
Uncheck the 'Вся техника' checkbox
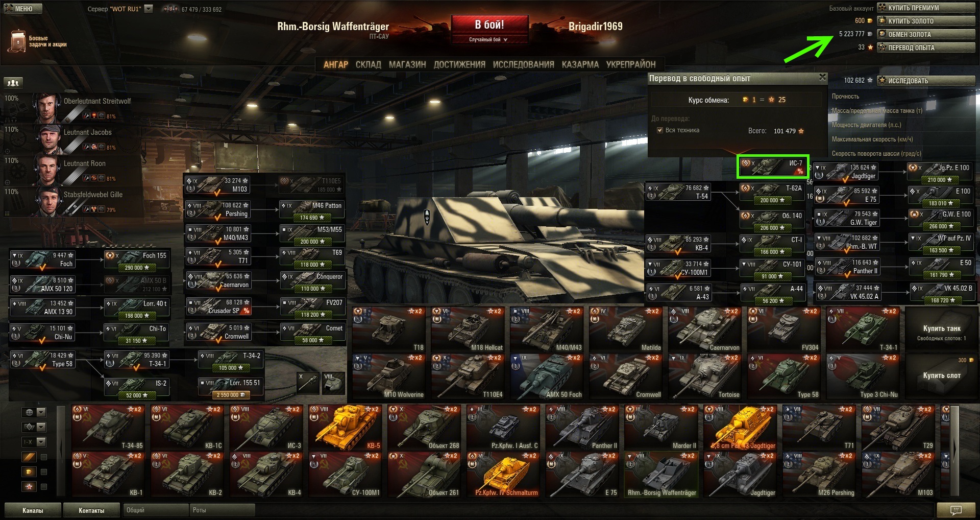pyautogui.click(x=659, y=130)
